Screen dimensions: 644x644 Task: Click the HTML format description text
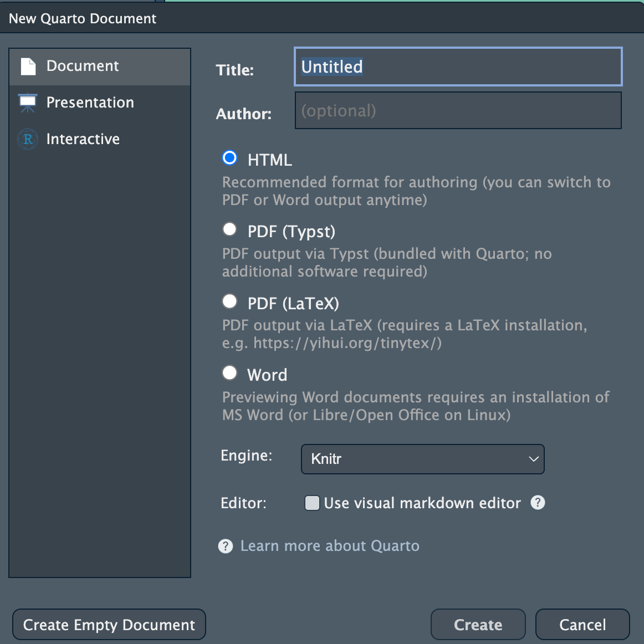click(416, 191)
